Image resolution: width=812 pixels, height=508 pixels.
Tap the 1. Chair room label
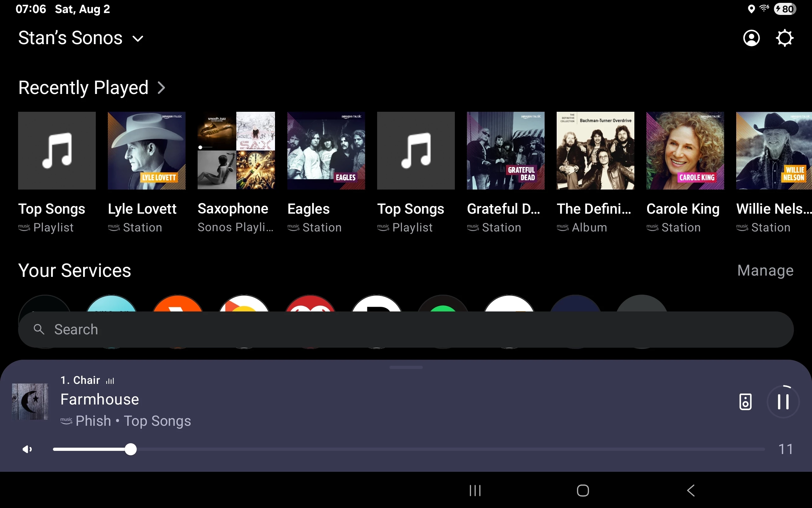click(x=80, y=380)
